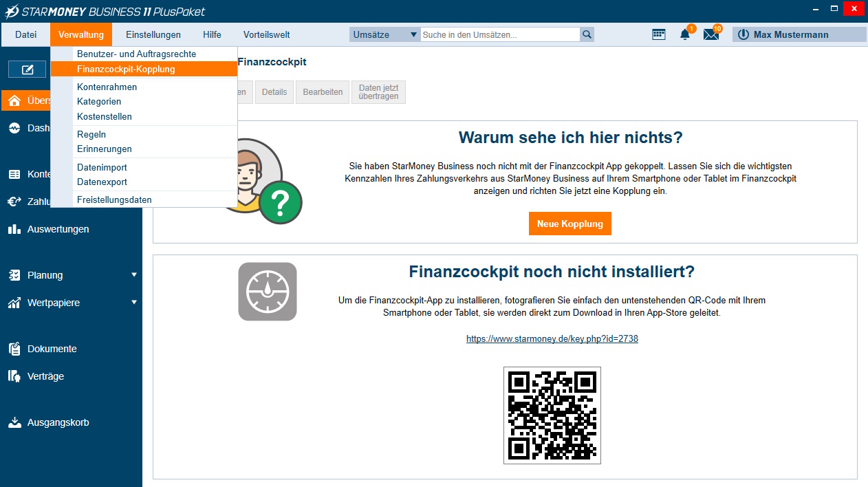Choose Datenexport from the Verwaltung menu
This screenshot has width=868, height=487.
[x=102, y=182]
